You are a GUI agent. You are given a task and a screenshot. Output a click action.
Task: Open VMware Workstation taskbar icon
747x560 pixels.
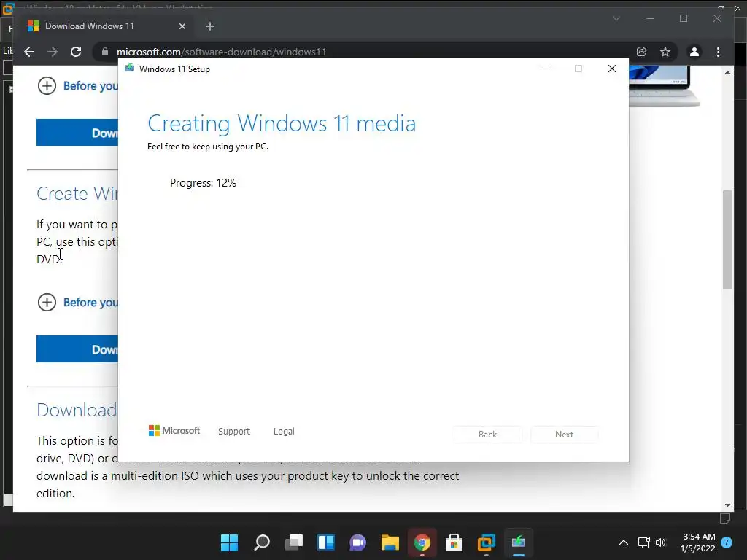pyautogui.click(x=487, y=542)
